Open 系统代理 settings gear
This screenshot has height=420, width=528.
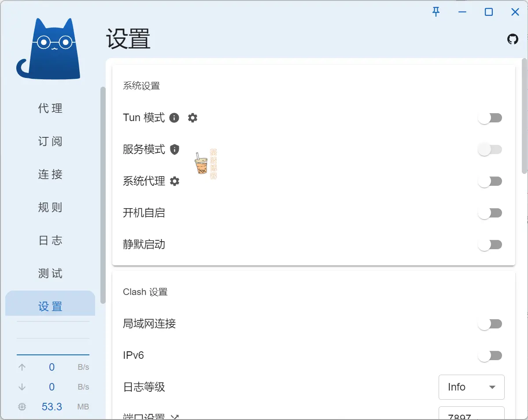175,181
